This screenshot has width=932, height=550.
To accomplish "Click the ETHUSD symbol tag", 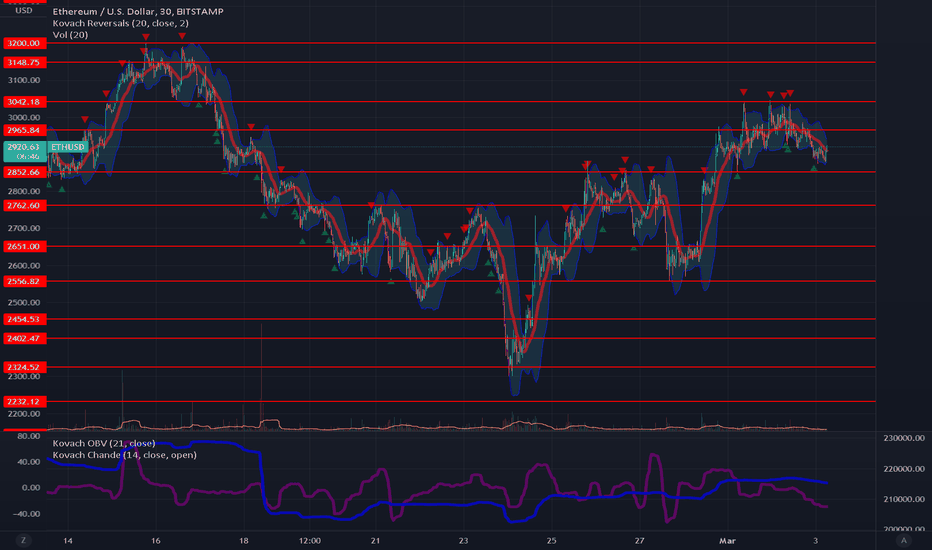I will (68, 147).
